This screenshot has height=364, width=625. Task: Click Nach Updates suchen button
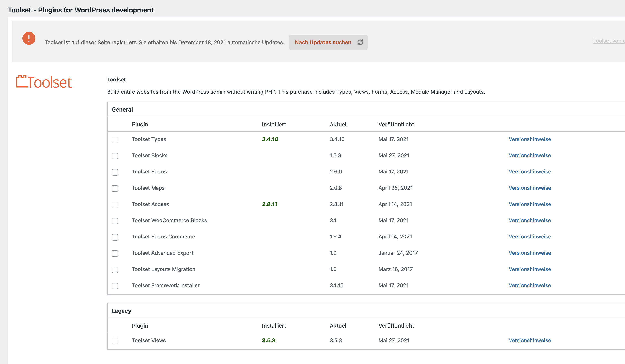click(x=328, y=42)
